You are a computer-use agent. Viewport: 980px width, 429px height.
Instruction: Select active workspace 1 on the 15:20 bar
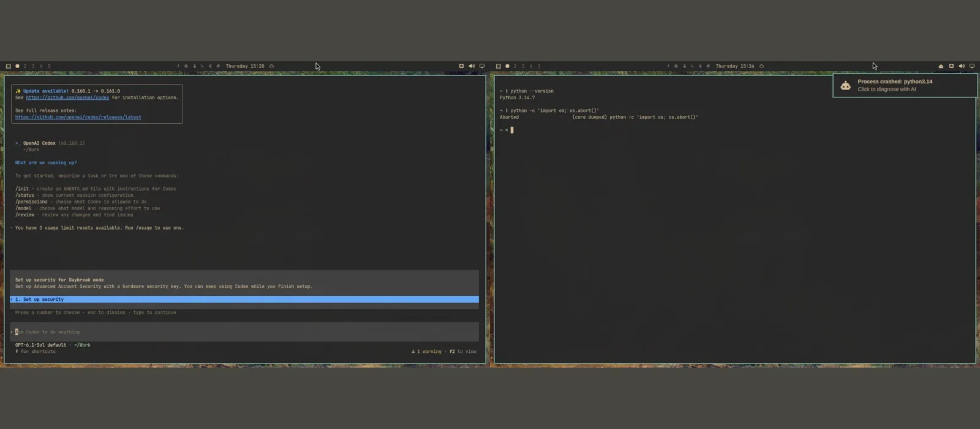(x=17, y=66)
